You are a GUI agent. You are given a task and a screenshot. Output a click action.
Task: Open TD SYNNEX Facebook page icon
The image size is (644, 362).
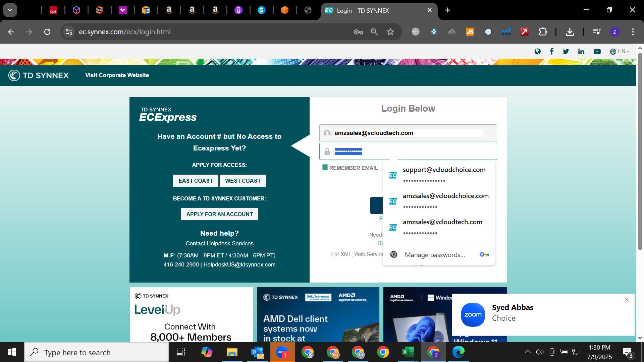[x=552, y=51]
